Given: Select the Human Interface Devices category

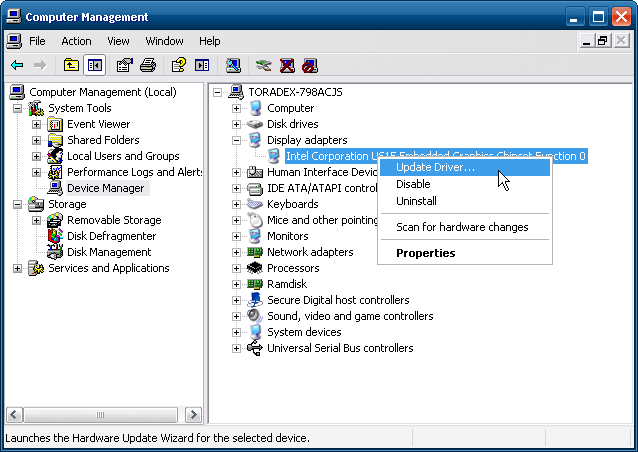Looking at the screenshot, I should point(322,173).
